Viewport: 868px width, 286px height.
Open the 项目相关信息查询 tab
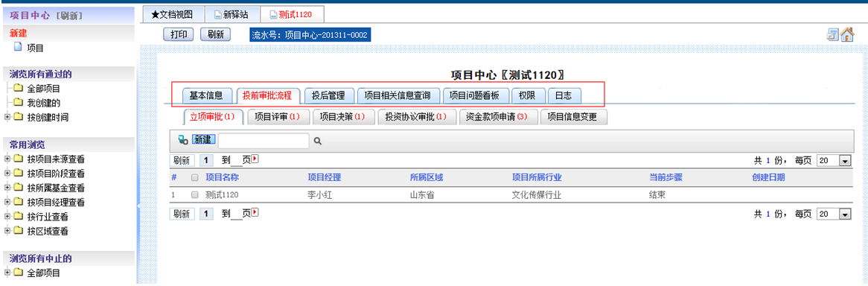tap(398, 95)
